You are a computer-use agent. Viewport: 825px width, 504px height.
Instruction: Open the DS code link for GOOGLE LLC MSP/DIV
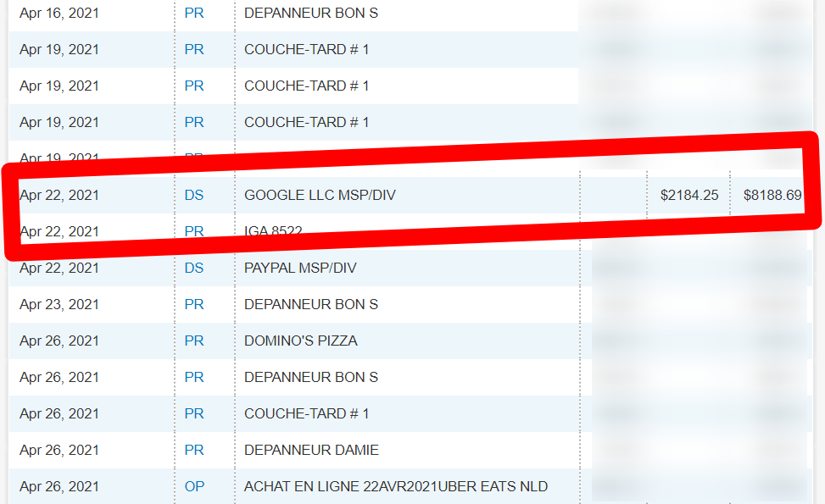193,195
